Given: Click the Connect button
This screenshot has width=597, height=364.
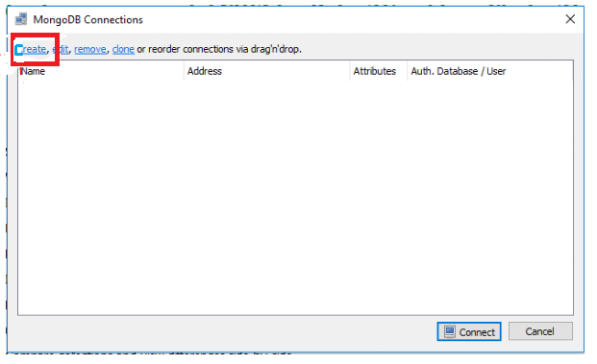Looking at the screenshot, I should (469, 331).
